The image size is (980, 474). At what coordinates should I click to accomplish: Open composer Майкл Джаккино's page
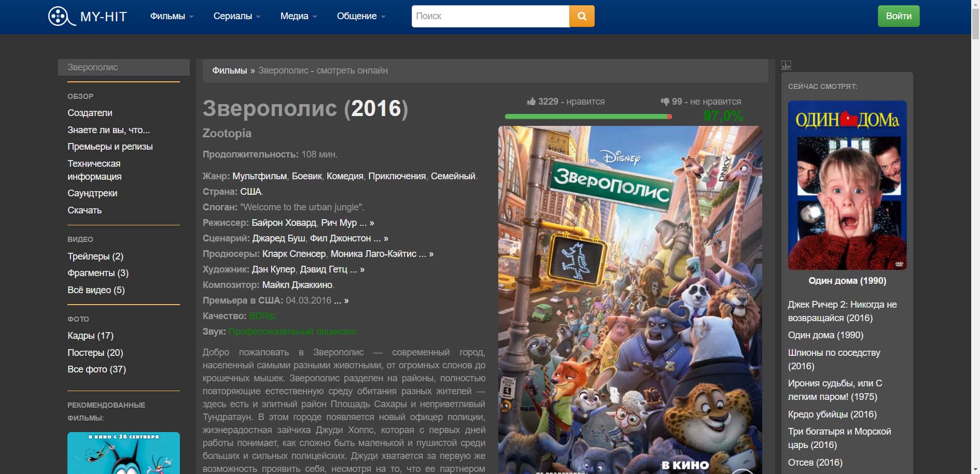(297, 285)
